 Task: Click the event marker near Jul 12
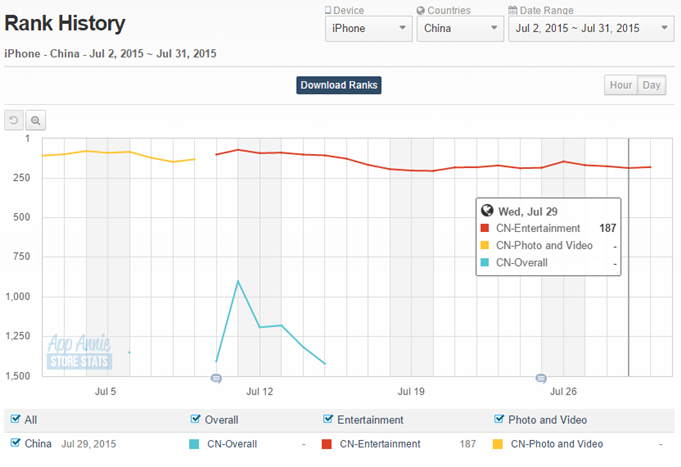coord(215,378)
